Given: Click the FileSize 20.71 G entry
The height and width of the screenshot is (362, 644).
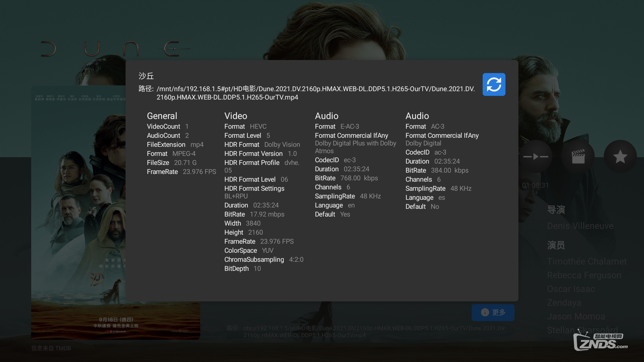Looking at the screenshot, I should [172, 163].
